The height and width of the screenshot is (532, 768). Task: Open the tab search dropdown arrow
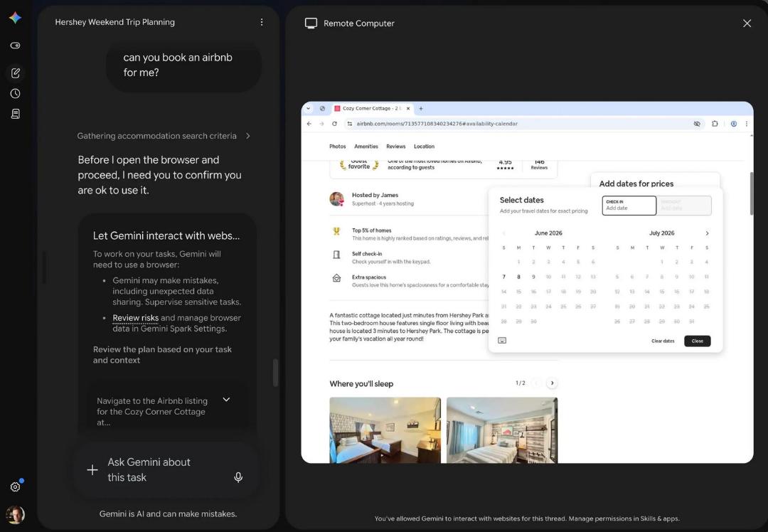[x=309, y=108]
